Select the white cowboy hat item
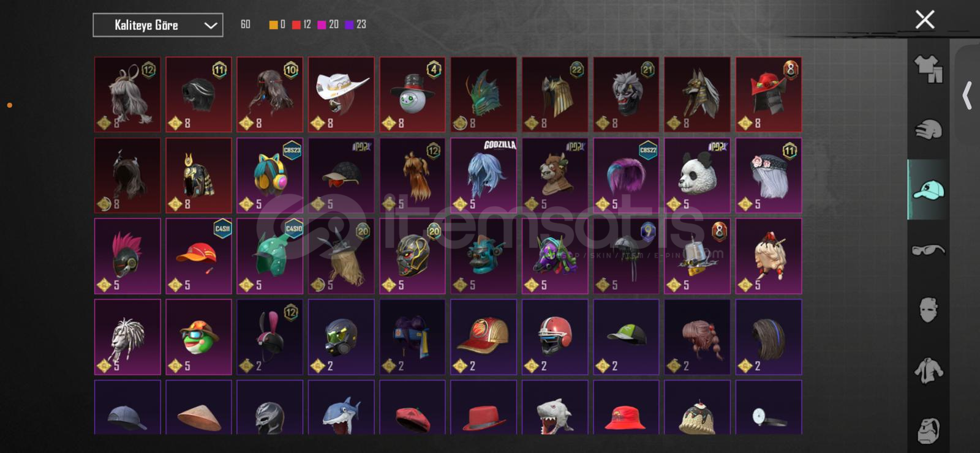 tap(341, 94)
